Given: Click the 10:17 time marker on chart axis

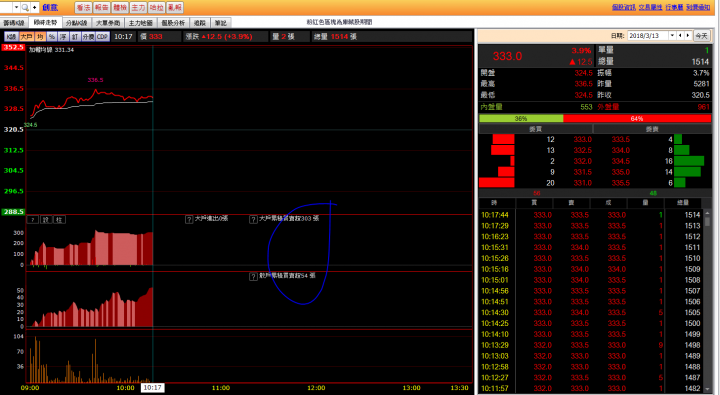Looking at the screenshot, I should 152,388.
